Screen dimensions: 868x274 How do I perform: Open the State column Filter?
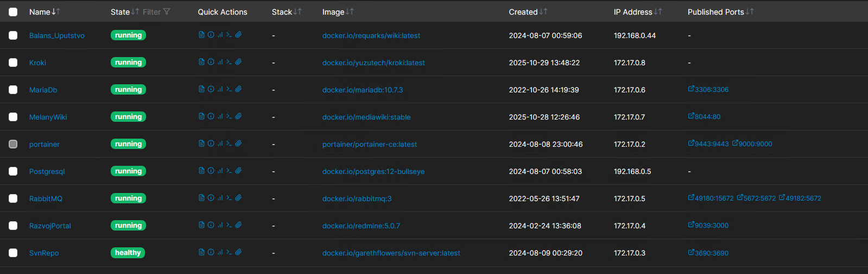pos(156,12)
